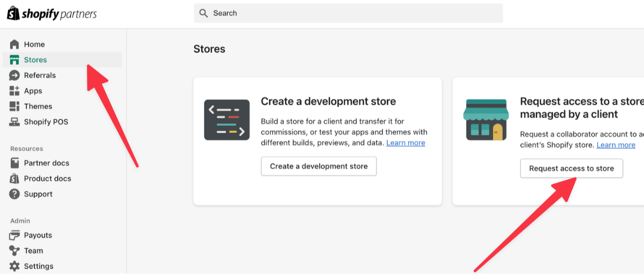This screenshot has height=278, width=644.
Task: Click the Referrals arrow icon
Action: pyautogui.click(x=14, y=75)
